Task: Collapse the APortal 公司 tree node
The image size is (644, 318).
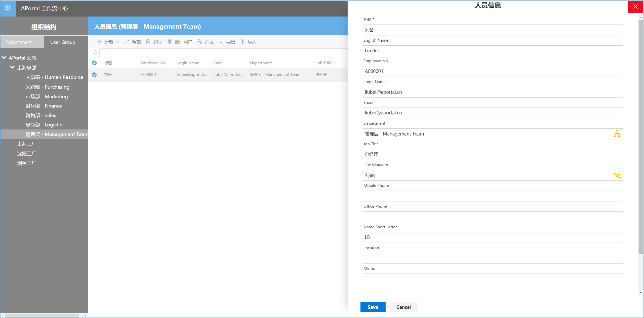Action: (4, 58)
